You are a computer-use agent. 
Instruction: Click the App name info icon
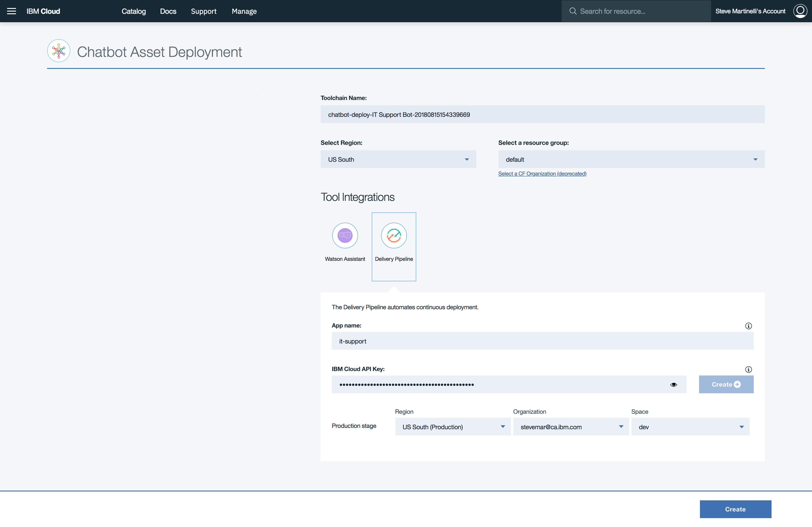tap(748, 326)
